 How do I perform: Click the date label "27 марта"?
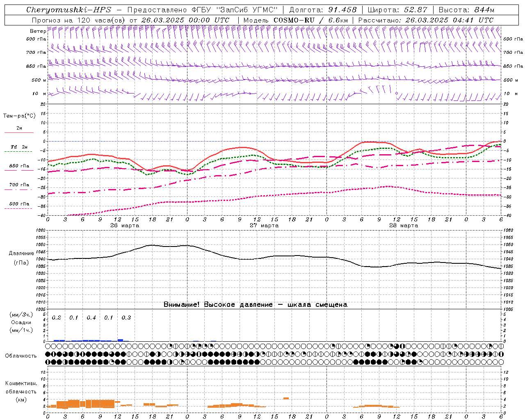point(264,226)
